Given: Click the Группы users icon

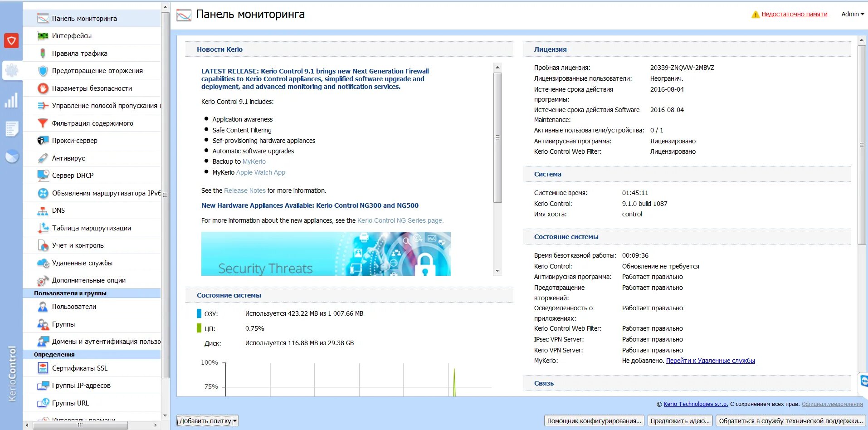Looking at the screenshot, I should pos(43,324).
